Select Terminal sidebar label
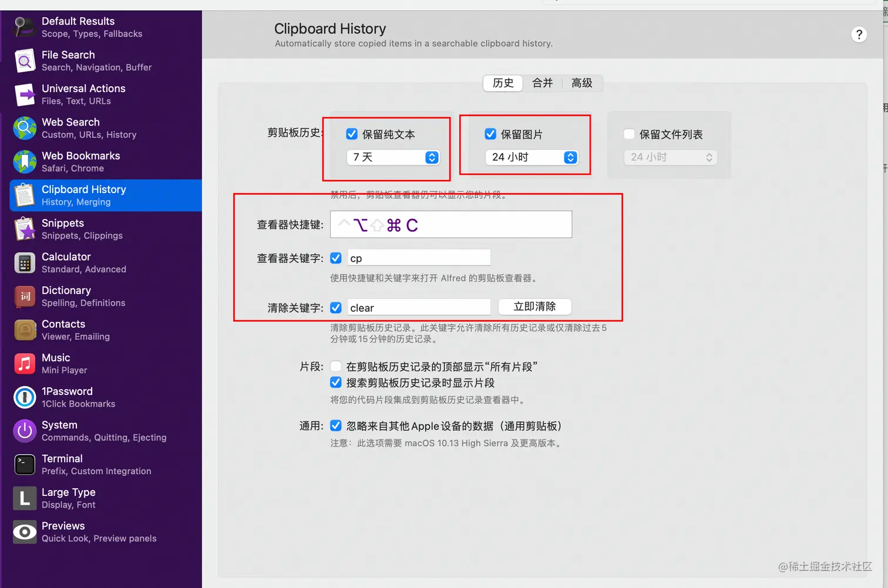Image resolution: width=888 pixels, height=588 pixels. 62,458
